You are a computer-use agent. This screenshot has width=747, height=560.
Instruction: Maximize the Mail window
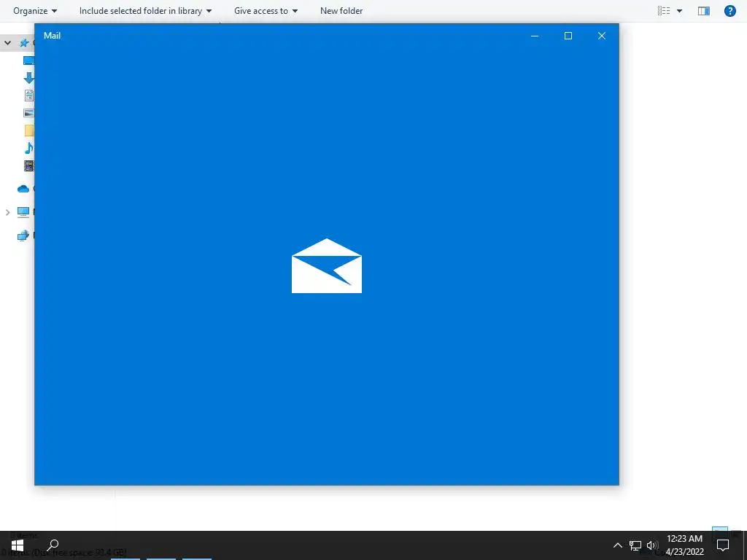tap(568, 36)
